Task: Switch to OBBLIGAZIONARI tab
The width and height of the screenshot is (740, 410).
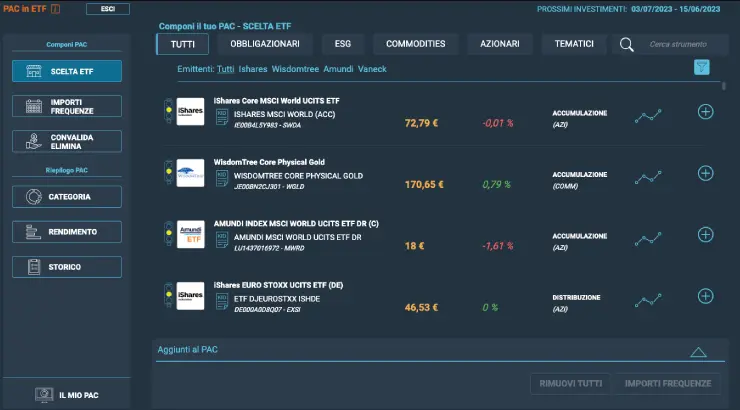Action: [x=265, y=44]
